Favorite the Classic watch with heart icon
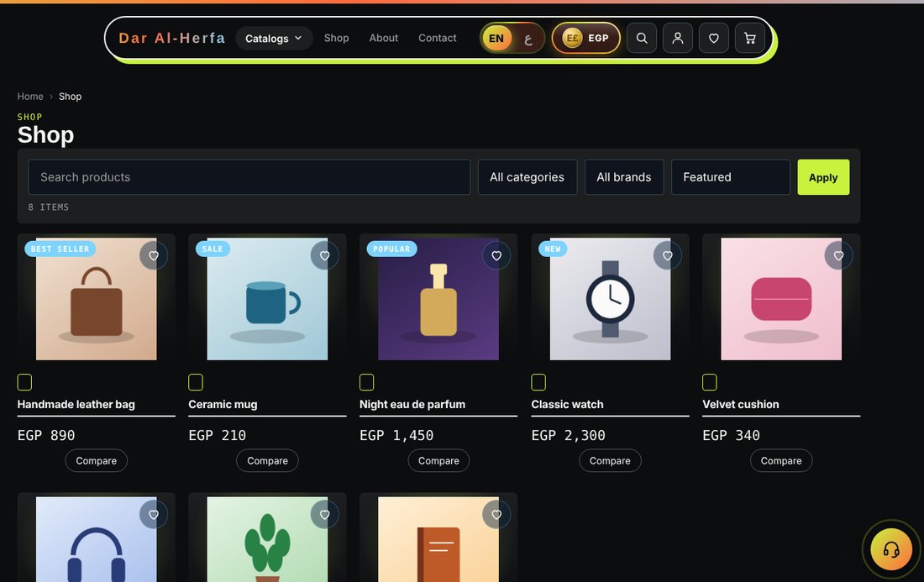Screen dimensions: 924x582 click(x=667, y=255)
